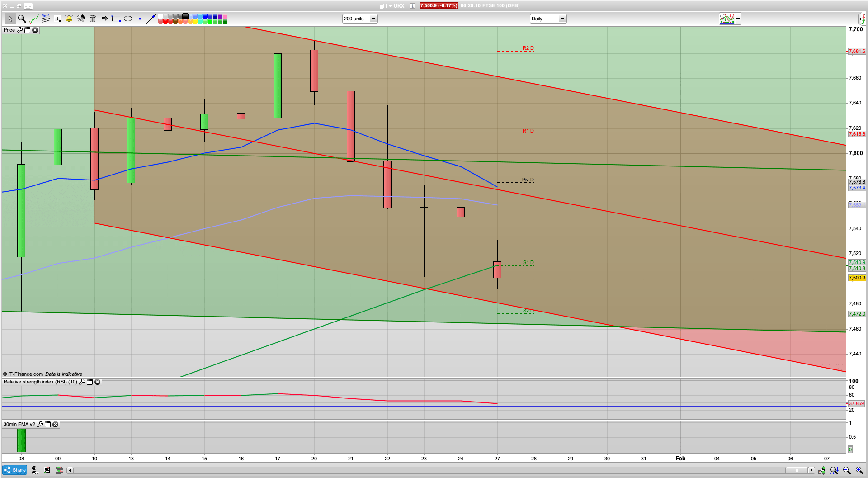Image resolution: width=868 pixels, height=478 pixels.
Task: Toggle Price panel window maximize icon
Action: point(27,30)
